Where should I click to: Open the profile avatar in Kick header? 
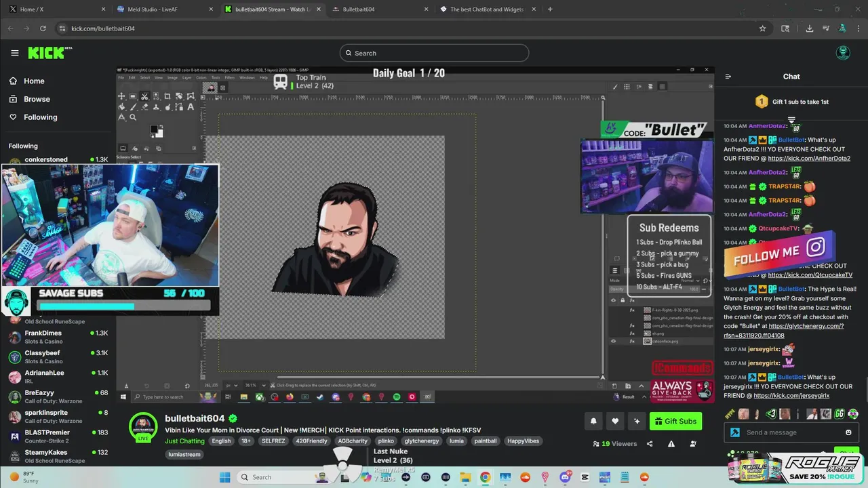[843, 53]
